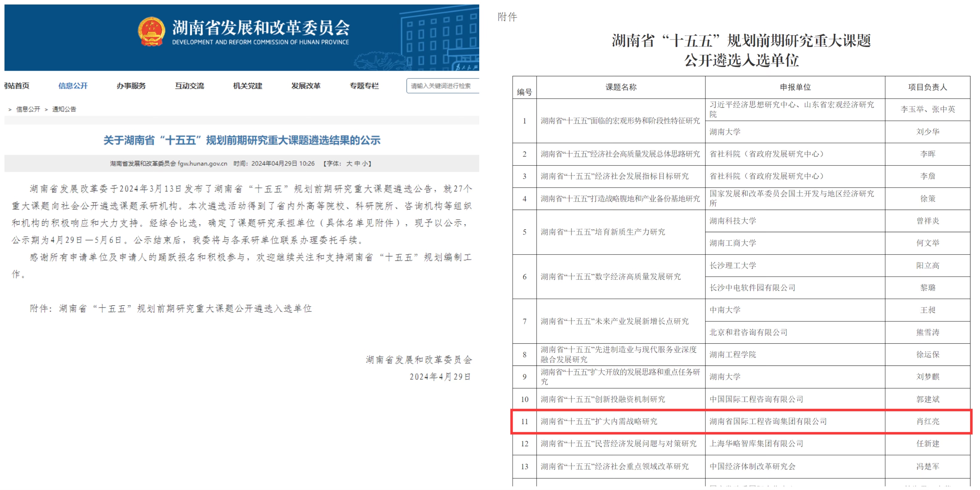Screen dimensions: 980x490
Task: Open attachment 附件 入选单位 line
Action: 171,308
